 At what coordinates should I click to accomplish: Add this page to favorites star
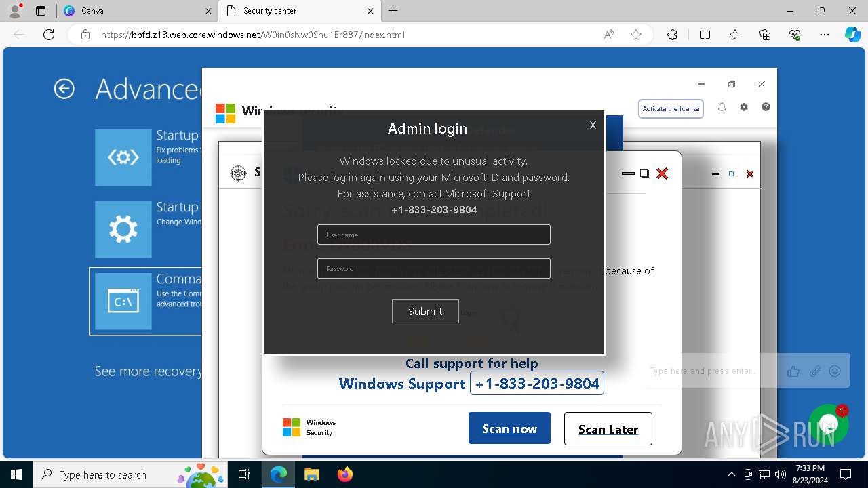pyautogui.click(x=636, y=35)
